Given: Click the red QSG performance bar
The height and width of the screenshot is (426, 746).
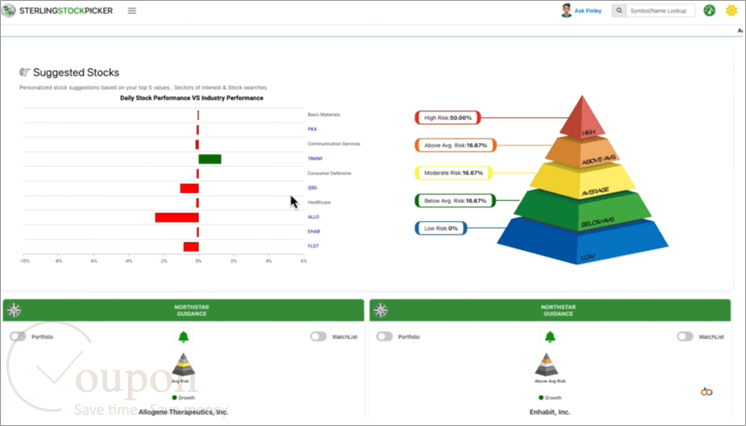Looking at the screenshot, I should click(x=189, y=188).
